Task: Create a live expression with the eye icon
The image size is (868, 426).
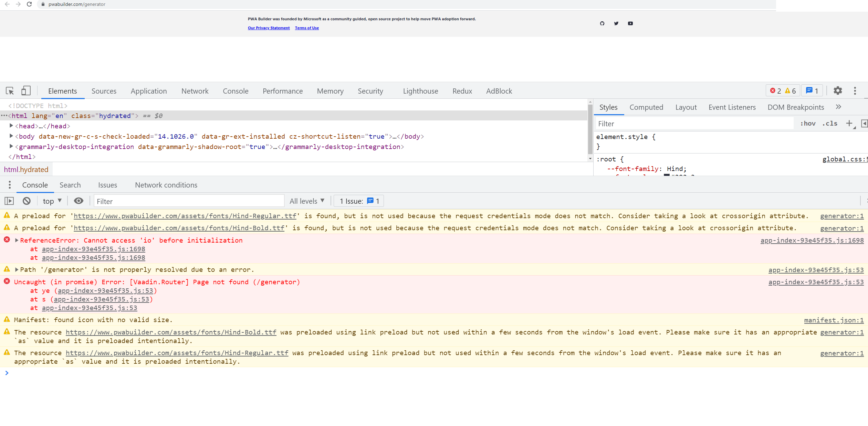Action: pyautogui.click(x=79, y=201)
